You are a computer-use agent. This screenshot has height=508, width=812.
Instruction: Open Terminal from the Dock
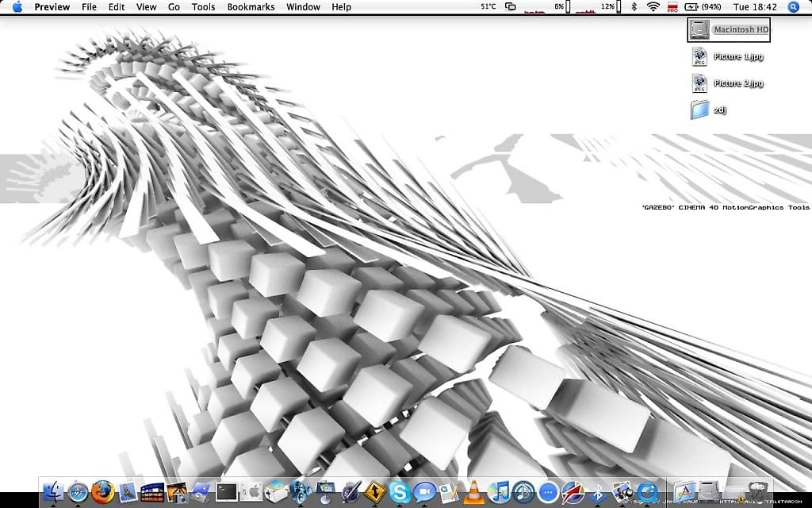point(226,491)
